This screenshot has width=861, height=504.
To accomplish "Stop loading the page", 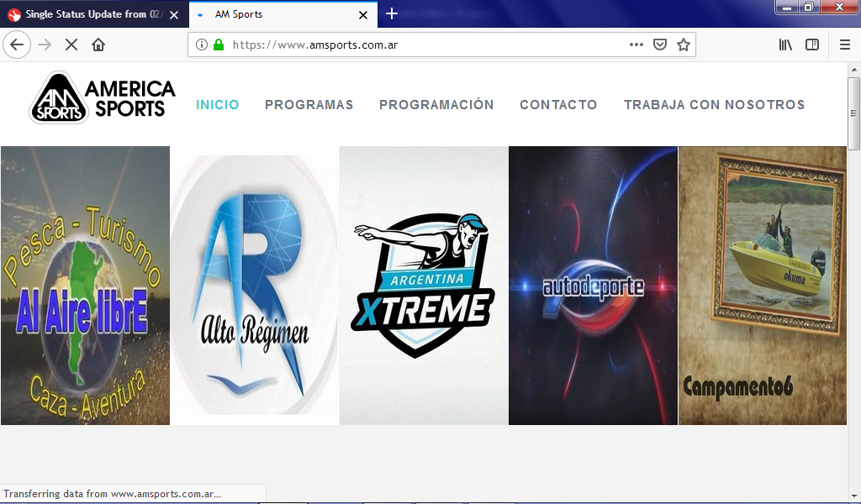I will click(x=71, y=45).
